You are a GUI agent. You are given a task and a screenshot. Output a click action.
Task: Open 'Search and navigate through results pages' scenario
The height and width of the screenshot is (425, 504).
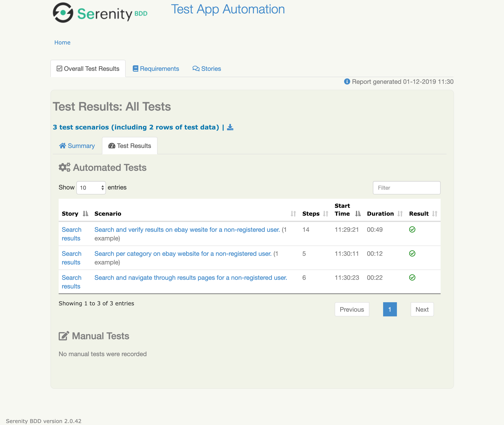pos(191,278)
